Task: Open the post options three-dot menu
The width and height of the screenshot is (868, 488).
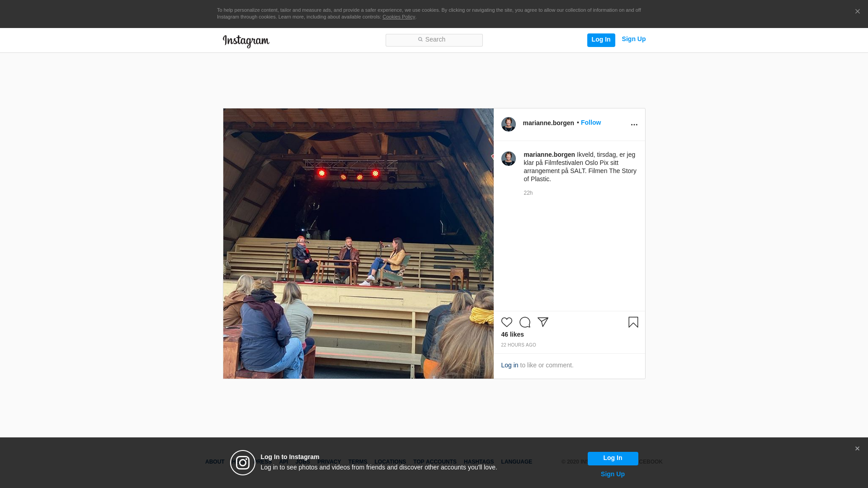Action: click(x=634, y=125)
